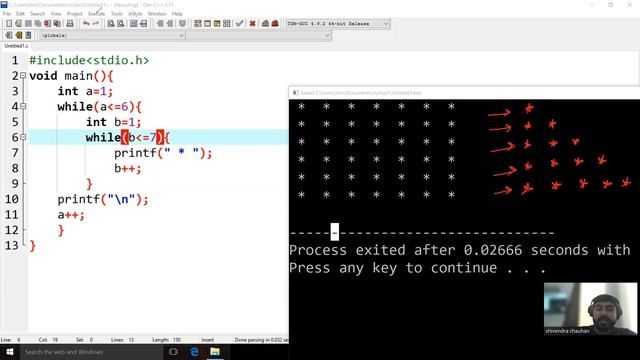Open Task View from the taskbar
Screen dimensions: 640x360
coord(173,351)
